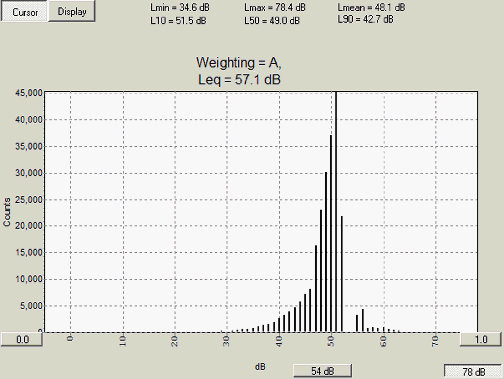Click the 78 dB value box
Screen dimensions: 504x379
point(473,372)
